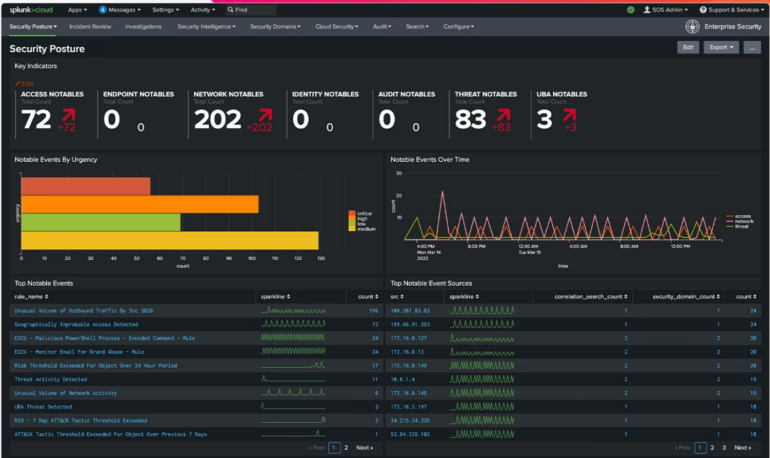Open Unusual Volume of Outbound Traffic rule
This screenshot has height=458, width=770.
click(x=83, y=311)
